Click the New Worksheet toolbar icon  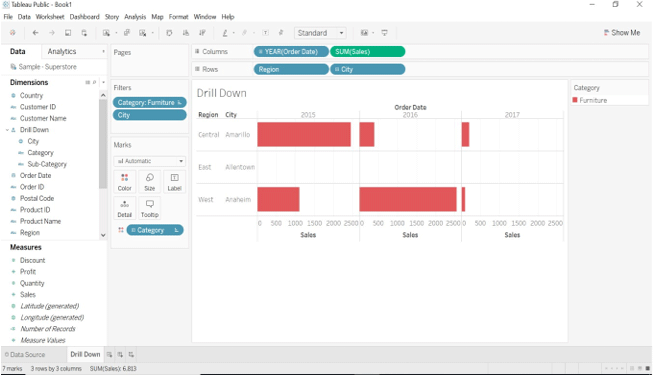click(107, 33)
